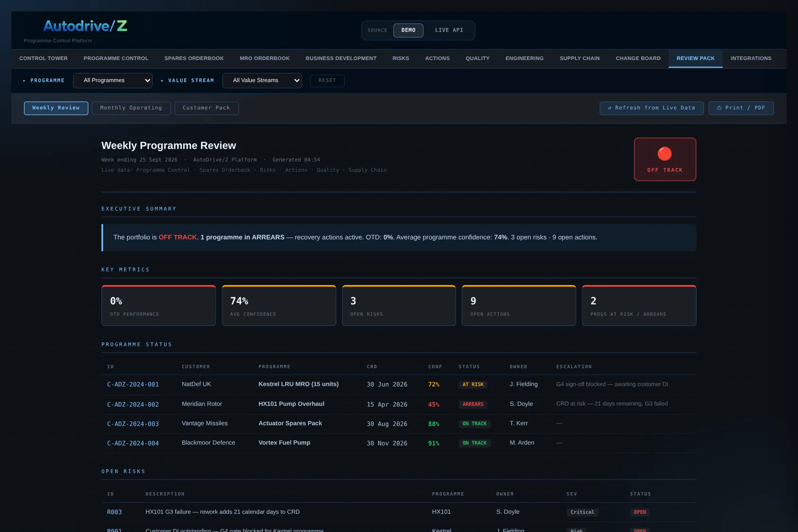Click the Autodrive/Z logo

[x=85, y=26]
